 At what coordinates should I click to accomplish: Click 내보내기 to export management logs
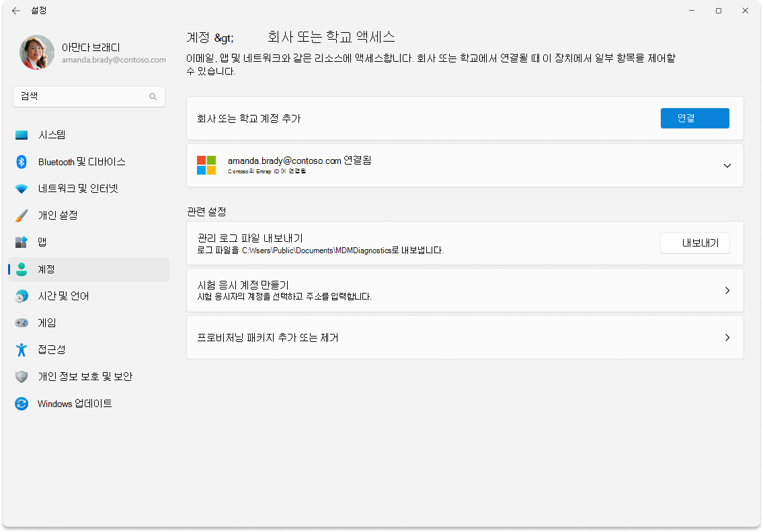click(x=694, y=243)
